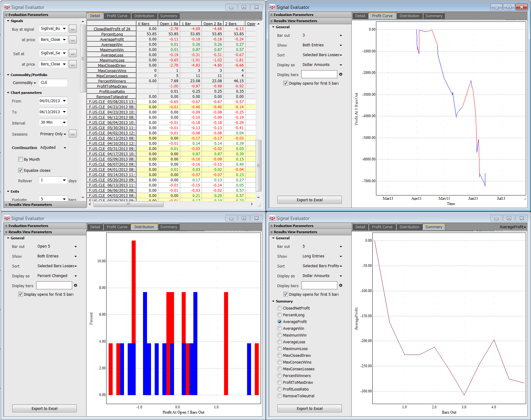
Task: Click Export to Excel in Profit Curve window
Action: 309,200
